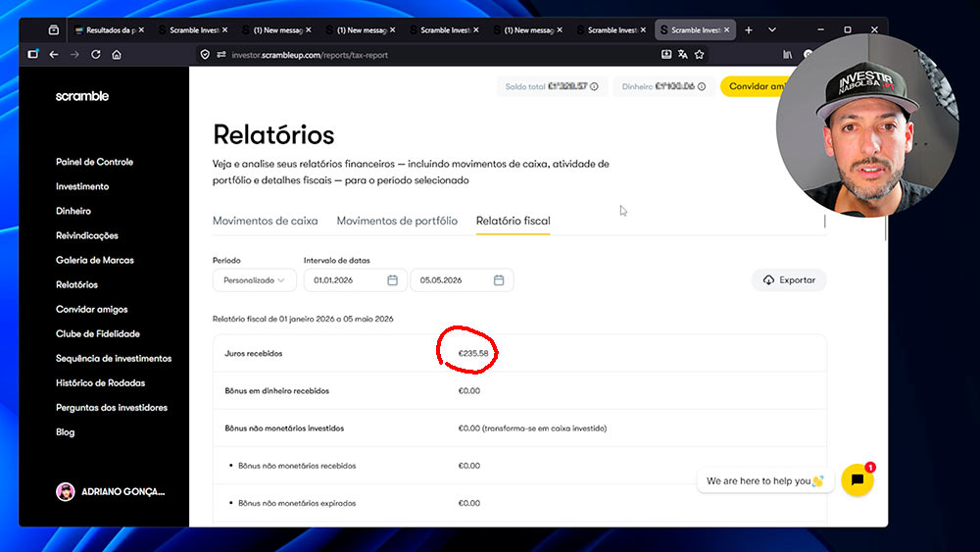Viewport: 980px width, 552px height.
Task: Show site permissions icon in address bar
Action: [x=221, y=55]
